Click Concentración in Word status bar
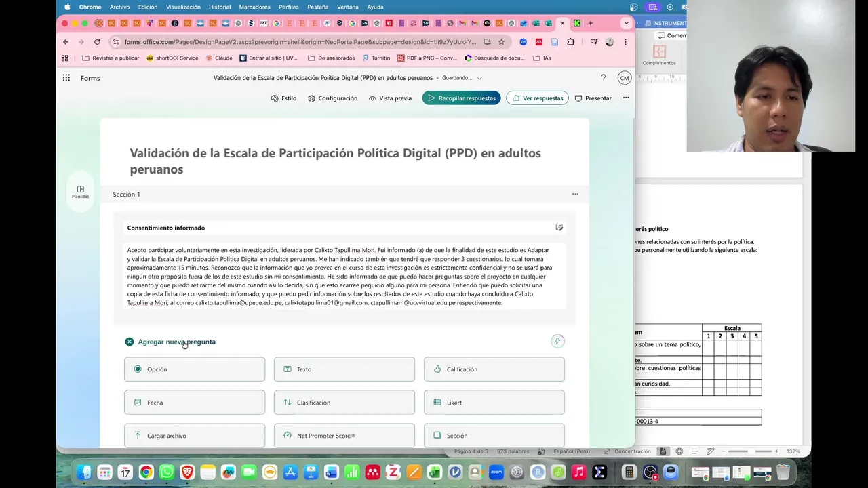 click(x=627, y=451)
